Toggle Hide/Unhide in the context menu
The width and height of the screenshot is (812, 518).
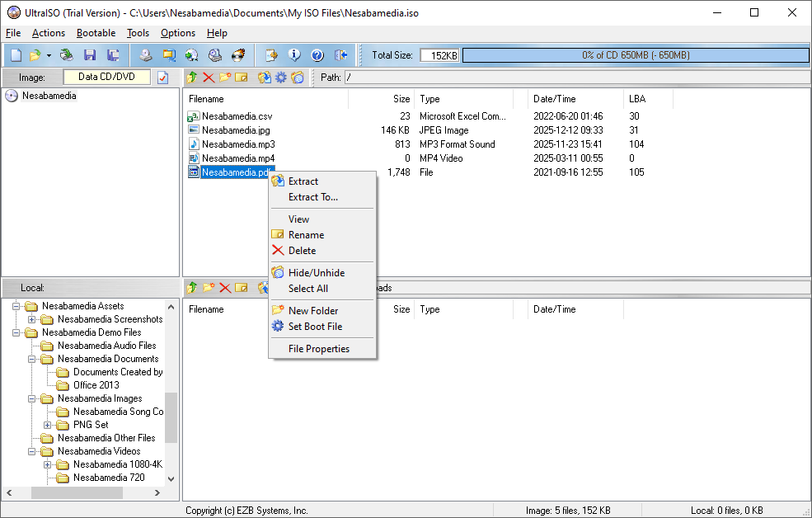tap(316, 273)
